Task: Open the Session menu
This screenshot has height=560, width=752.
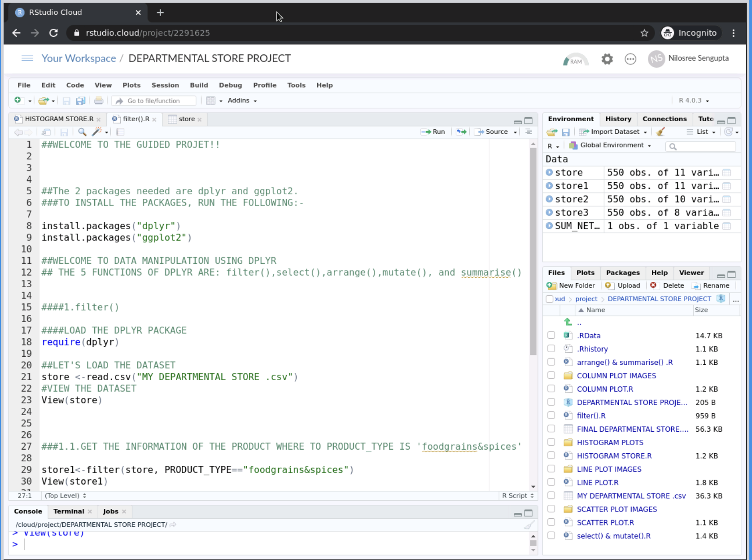Action: pyautogui.click(x=165, y=85)
